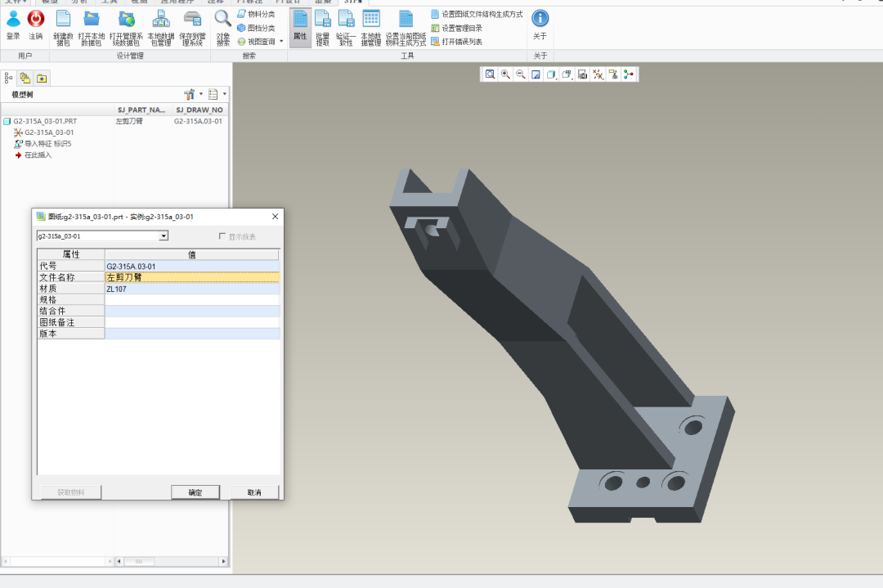Image resolution: width=883 pixels, height=588 pixels.
Task: Click the 关于 info icon
Action: click(x=540, y=19)
